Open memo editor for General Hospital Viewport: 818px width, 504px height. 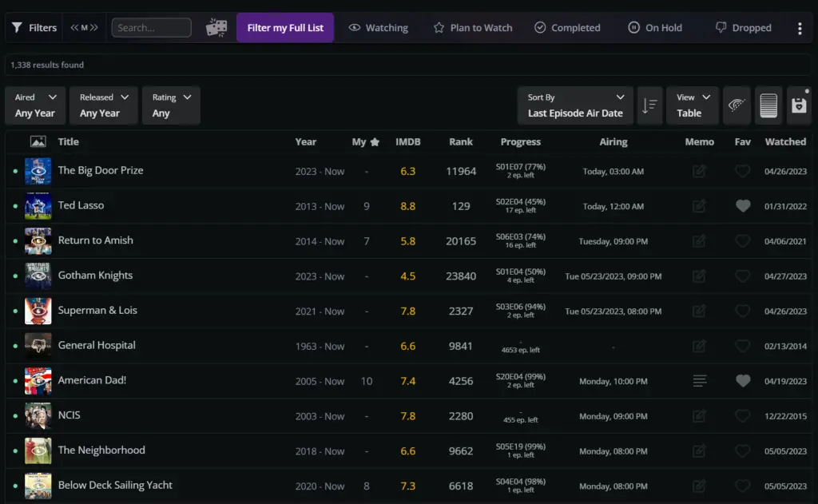[x=699, y=346]
